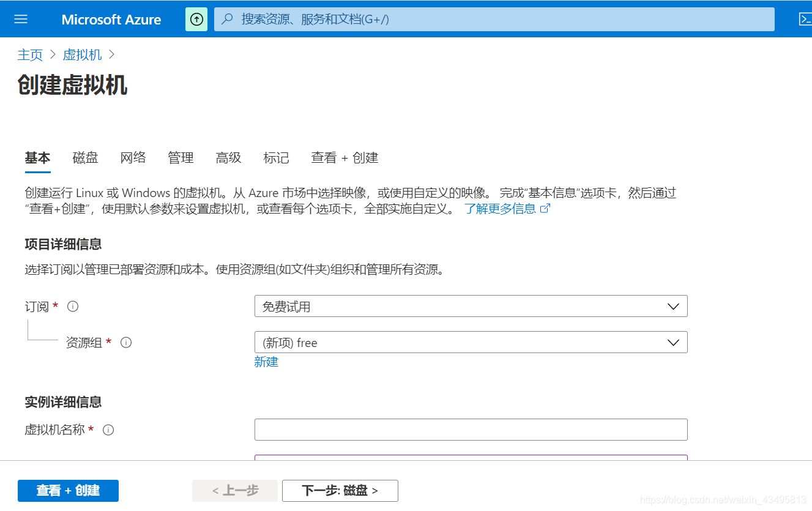Click into the 虚拟机名称 text field

(x=471, y=430)
